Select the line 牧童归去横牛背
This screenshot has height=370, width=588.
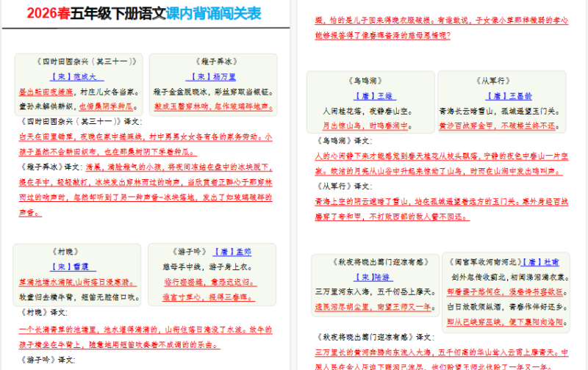tap(46, 297)
